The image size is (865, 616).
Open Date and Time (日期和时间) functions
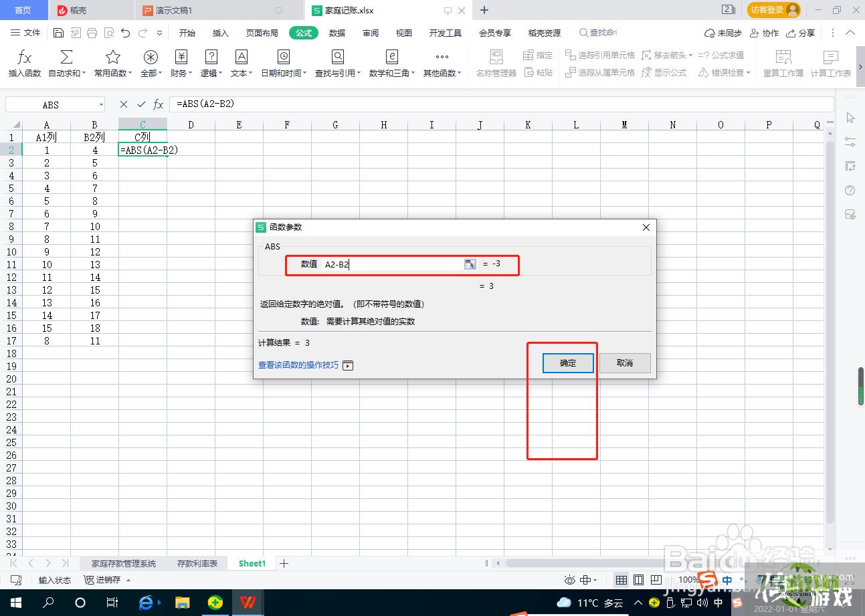[284, 64]
